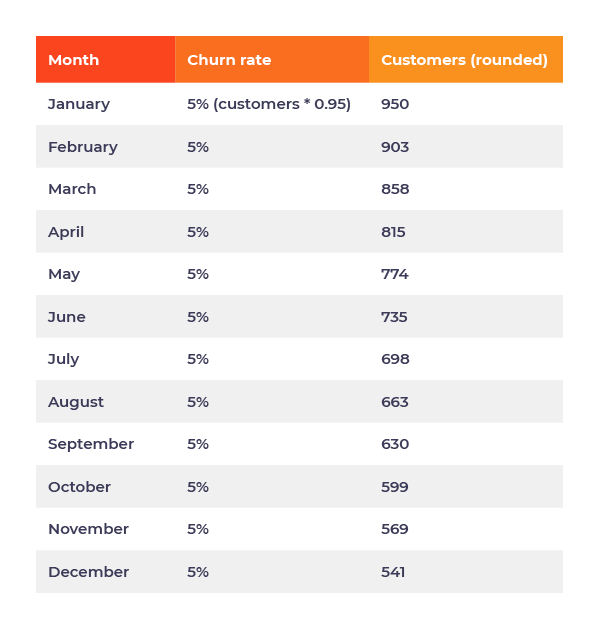
Task: Click the November month cell
Action: [x=88, y=529]
